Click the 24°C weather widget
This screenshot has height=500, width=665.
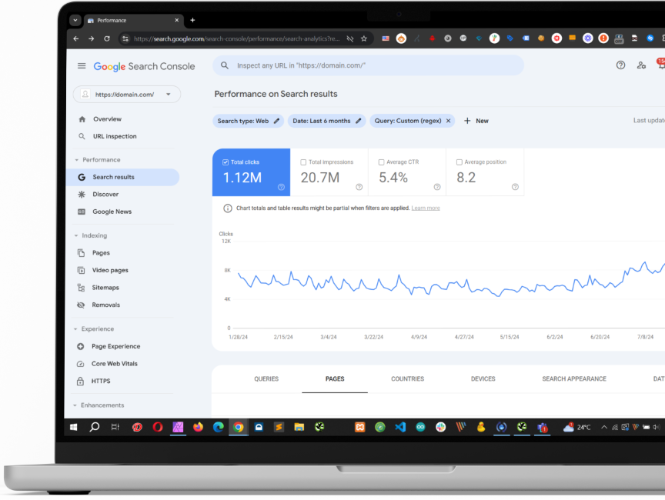(577, 427)
